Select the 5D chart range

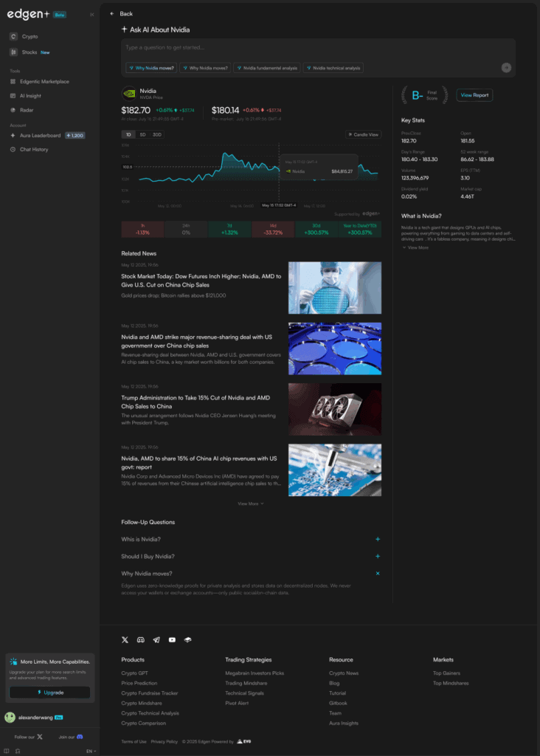[142, 134]
